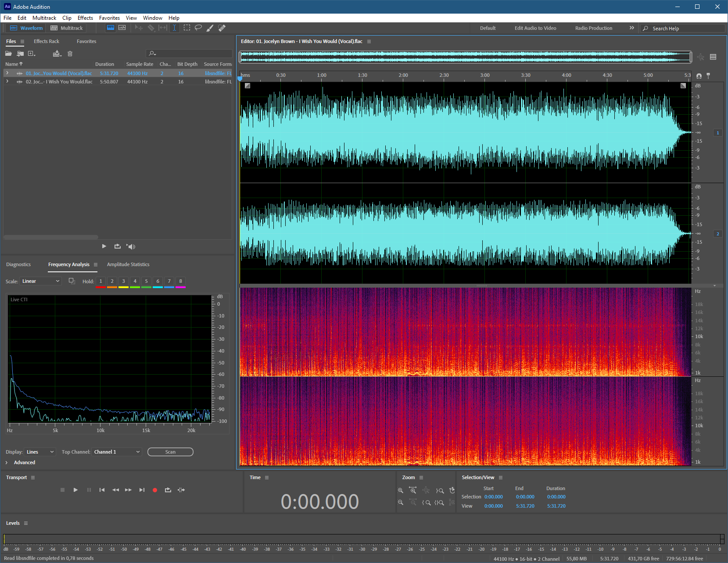Screen dimensions: 728x563
Task: Sort files by Duration column
Action: point(104,64)
